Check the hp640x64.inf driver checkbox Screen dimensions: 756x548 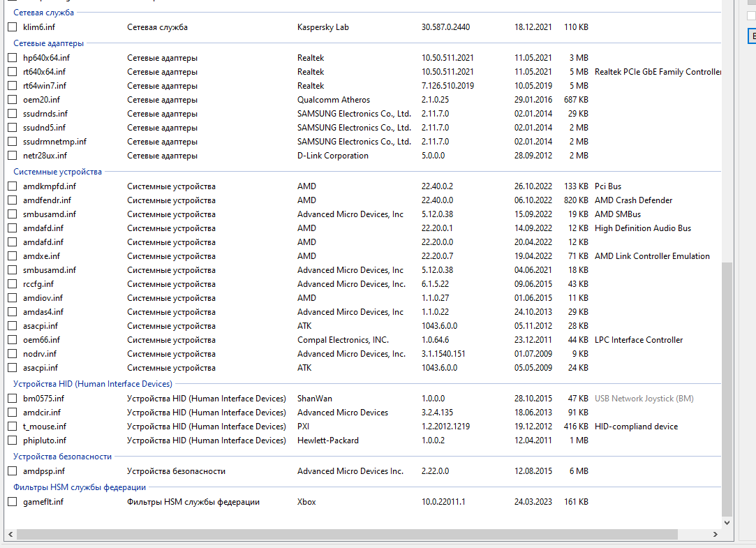(x=13, y=57)
